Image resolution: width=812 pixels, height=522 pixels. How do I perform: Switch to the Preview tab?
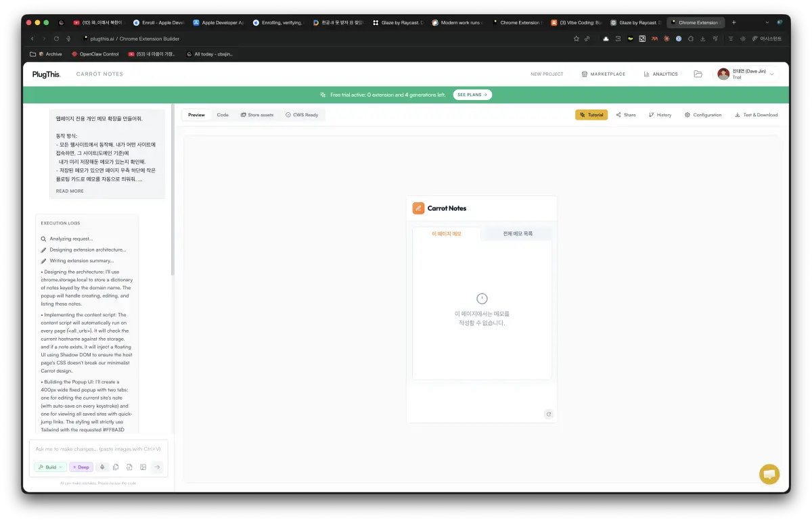click(x=196, y=115)
